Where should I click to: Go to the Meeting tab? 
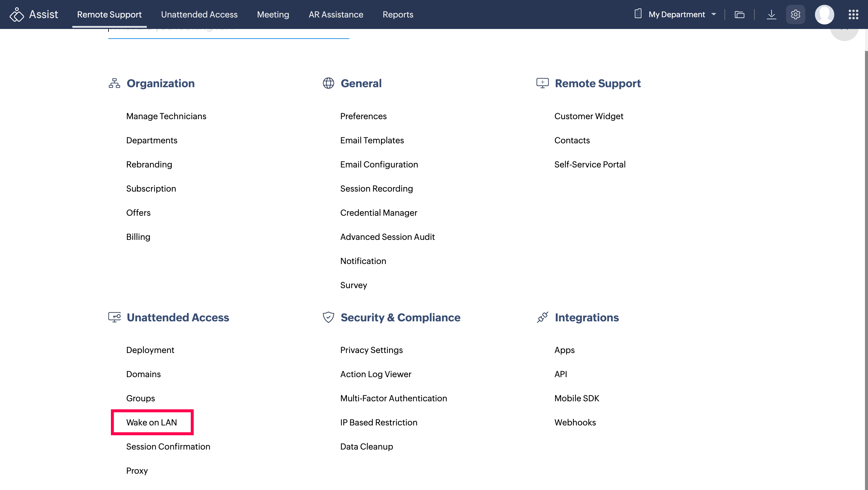[x=273, y=14]
